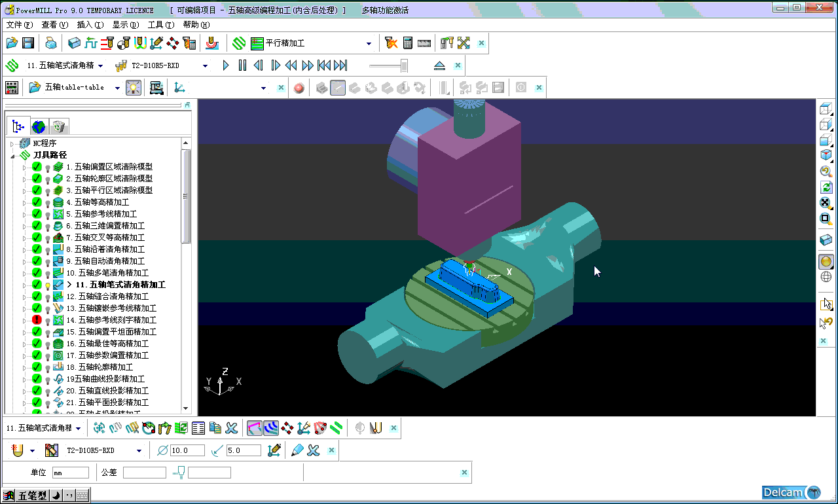The width and height of the screenshot is (838, 504).
Task: Collapse the 刀具路径 tree node
Action: (12, 156)
